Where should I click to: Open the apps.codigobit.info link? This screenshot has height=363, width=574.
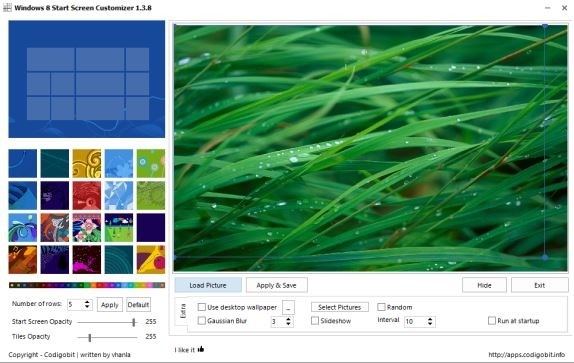pos(526,355)
